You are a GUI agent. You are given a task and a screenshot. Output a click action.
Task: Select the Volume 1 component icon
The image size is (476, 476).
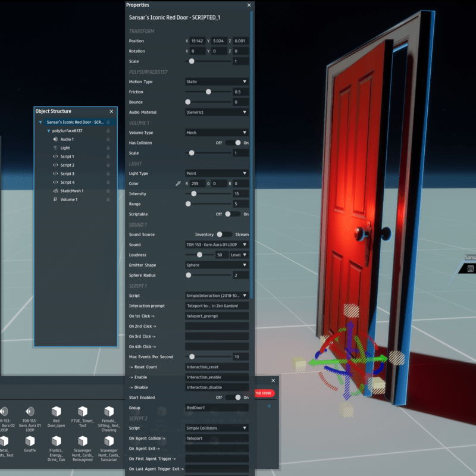[x=55, y=199]
